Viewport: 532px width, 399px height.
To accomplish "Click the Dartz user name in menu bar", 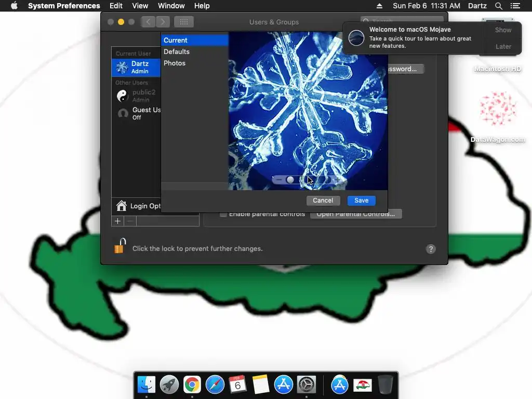I will 477,6.
